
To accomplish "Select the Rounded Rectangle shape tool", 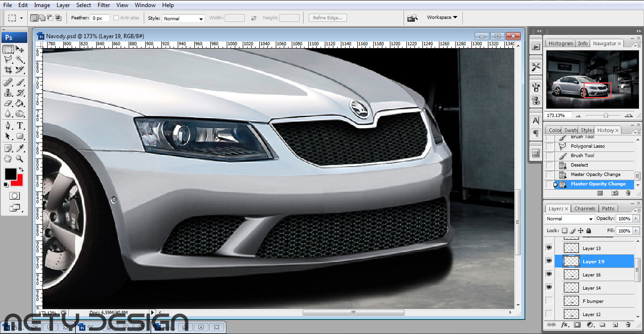I will coord(20,136).
